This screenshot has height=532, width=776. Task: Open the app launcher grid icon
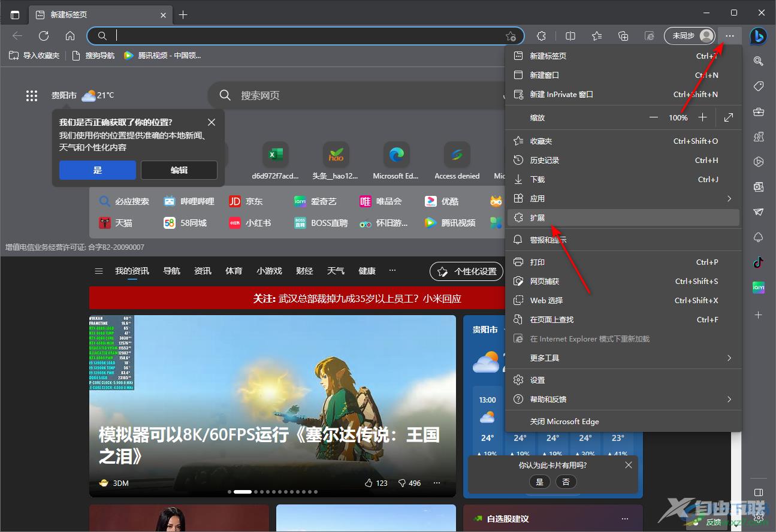[32, 95]
